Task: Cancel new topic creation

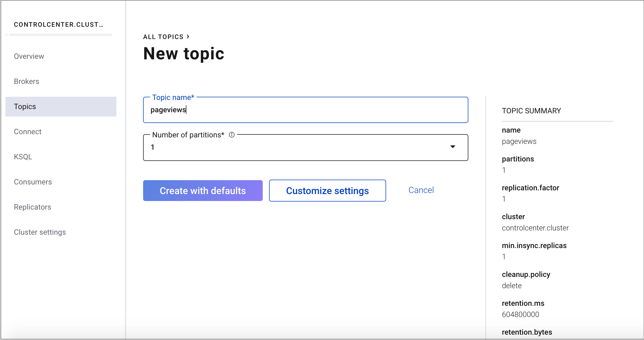Action: click(x=421, y=190)
